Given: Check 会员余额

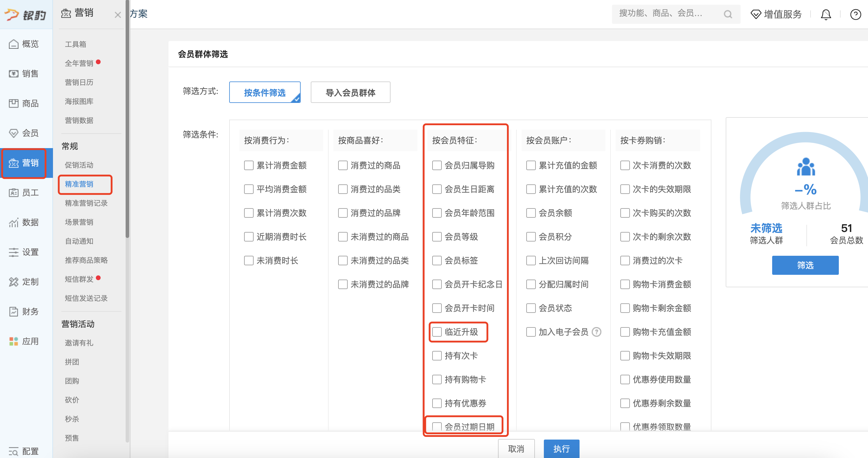Looking at the screenshot, I should coord(531,213).
